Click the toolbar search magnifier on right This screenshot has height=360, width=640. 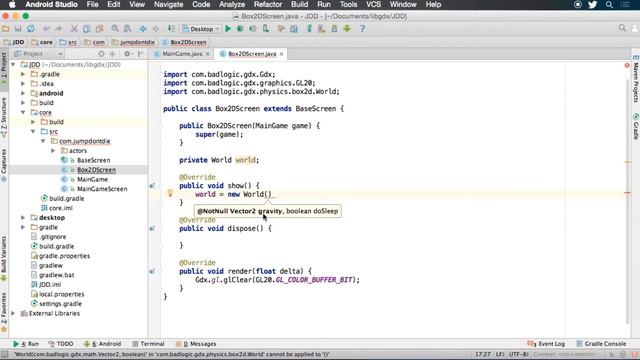(x=622, y=28)
